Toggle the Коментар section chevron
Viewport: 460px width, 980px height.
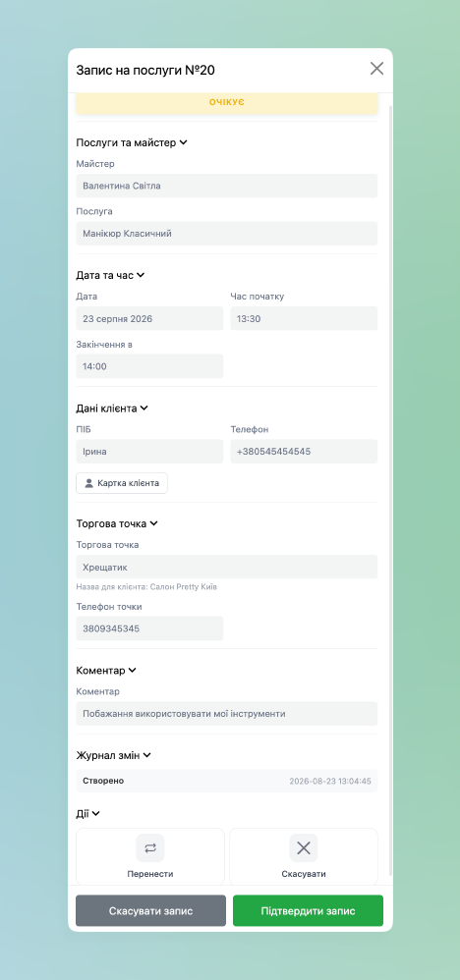click(x=132, y=671)
